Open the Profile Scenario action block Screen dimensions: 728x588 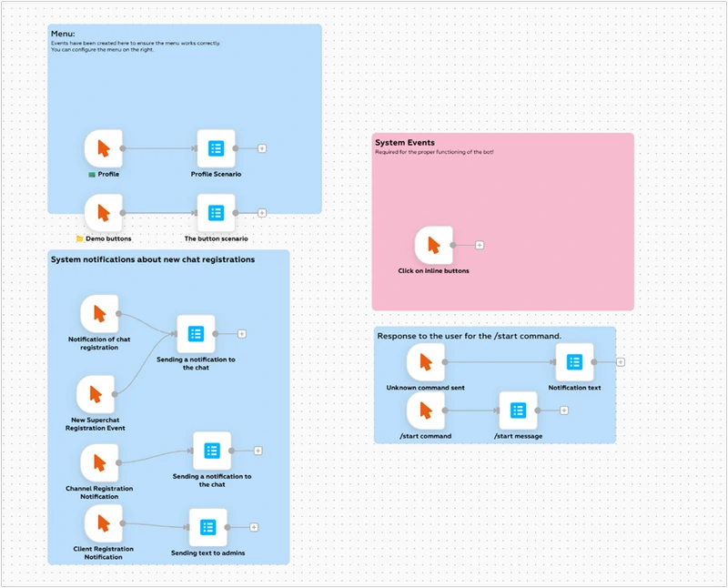tap(216, 147)
